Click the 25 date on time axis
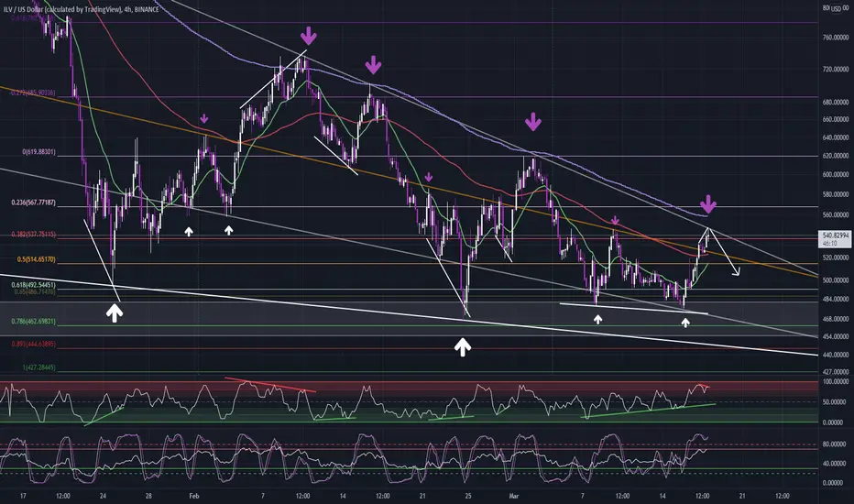This screenshot has height=504, width=854. (x=468, y=497)
